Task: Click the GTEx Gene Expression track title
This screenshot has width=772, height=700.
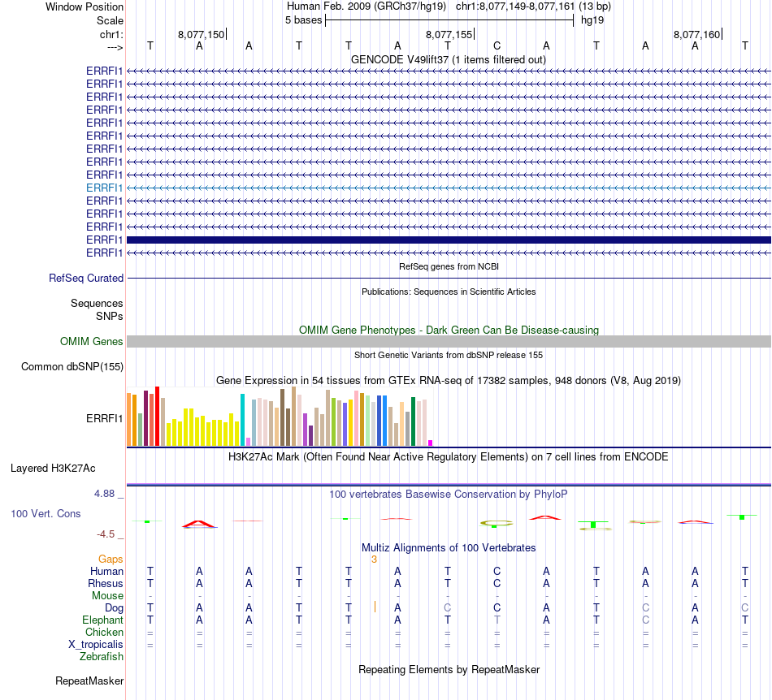Action: click(449, 380)
